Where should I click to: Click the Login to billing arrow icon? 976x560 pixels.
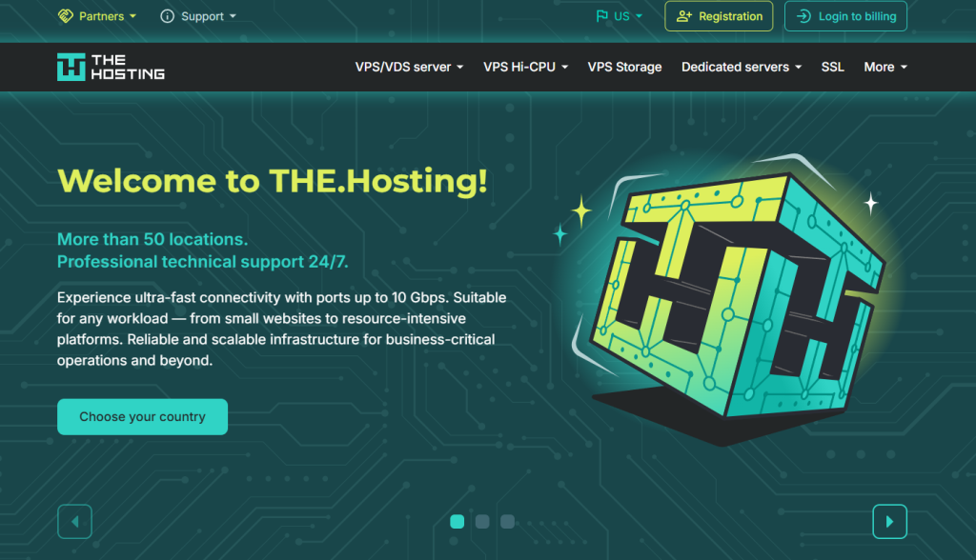[x=803, y=16]
